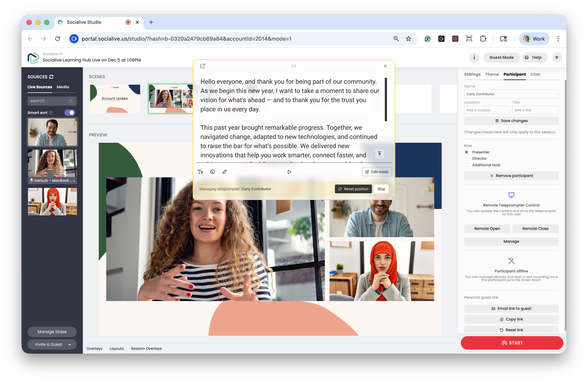Click the teleprompter font size icon

coord(200,172)
